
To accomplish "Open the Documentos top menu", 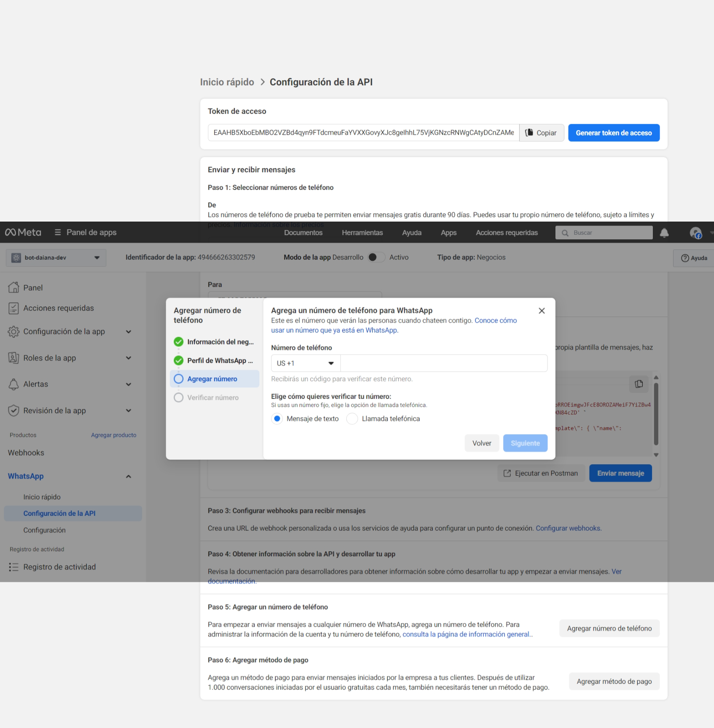I will point(303,233).
